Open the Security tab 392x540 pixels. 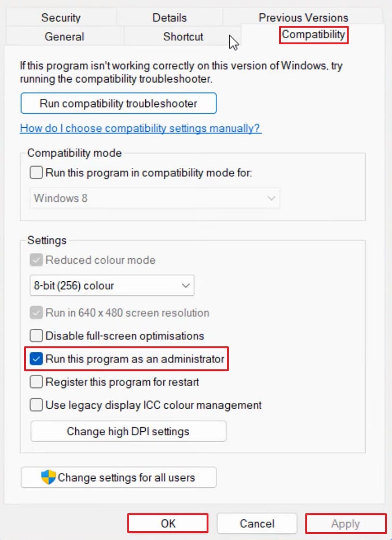click(61, 18)
